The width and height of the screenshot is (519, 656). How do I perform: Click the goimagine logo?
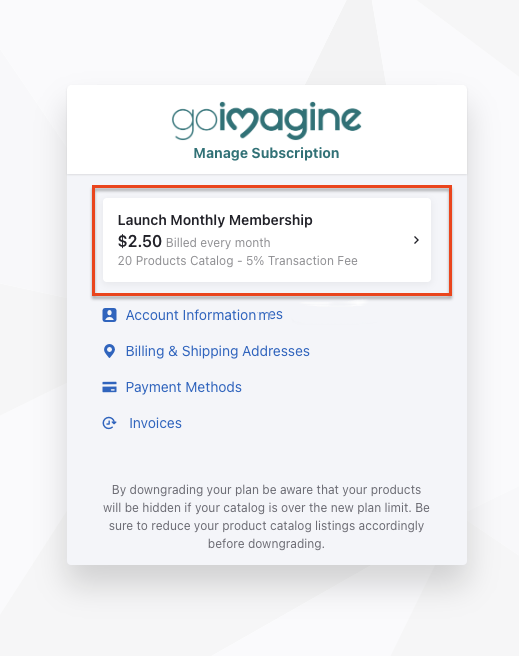(x=266, y=120)
